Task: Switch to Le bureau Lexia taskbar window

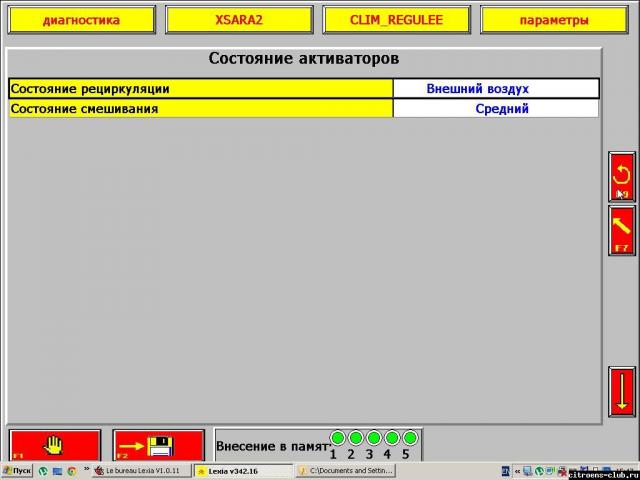Action: pos(141,470)
